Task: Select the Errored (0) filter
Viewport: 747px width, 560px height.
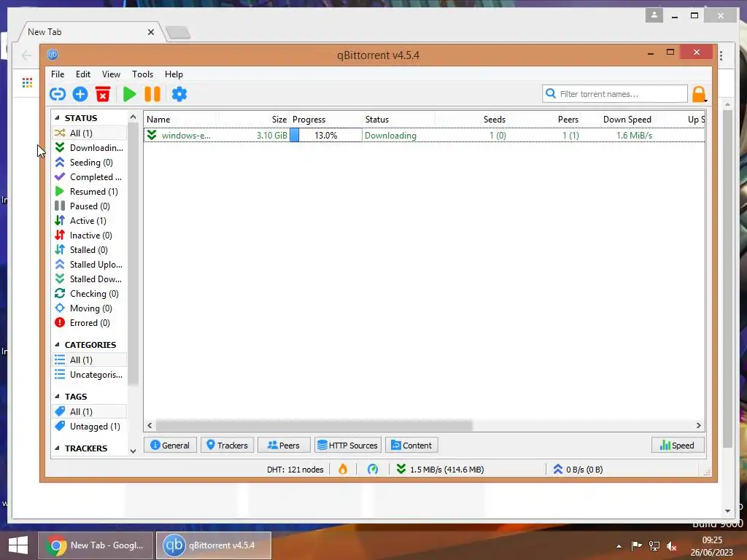Action: [89, 323]
